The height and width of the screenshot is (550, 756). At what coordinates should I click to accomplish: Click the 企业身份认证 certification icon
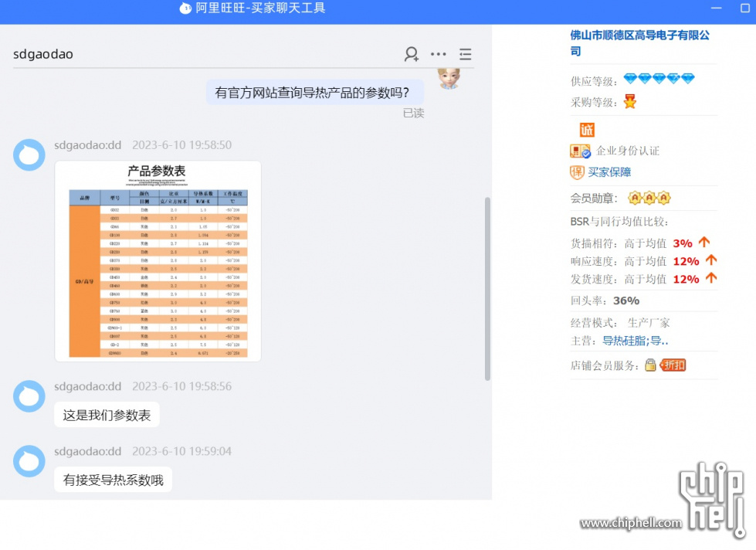click(580, 151)
